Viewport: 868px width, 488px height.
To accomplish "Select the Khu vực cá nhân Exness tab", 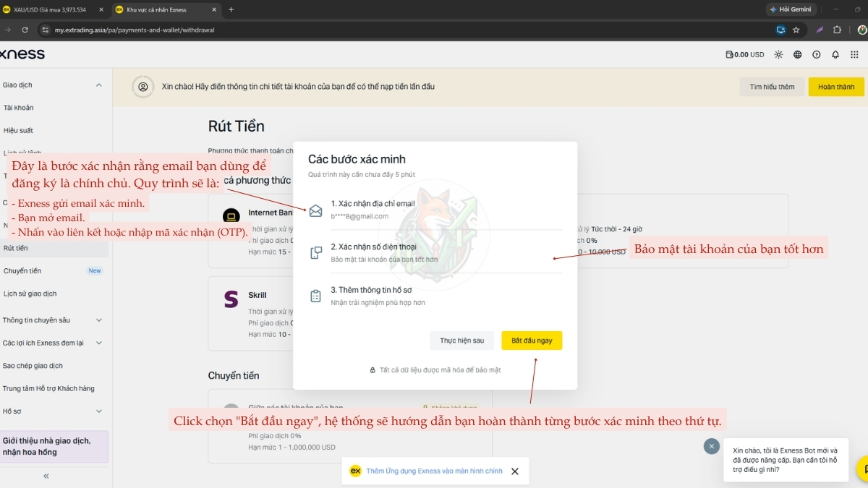I will coord(166,9).
